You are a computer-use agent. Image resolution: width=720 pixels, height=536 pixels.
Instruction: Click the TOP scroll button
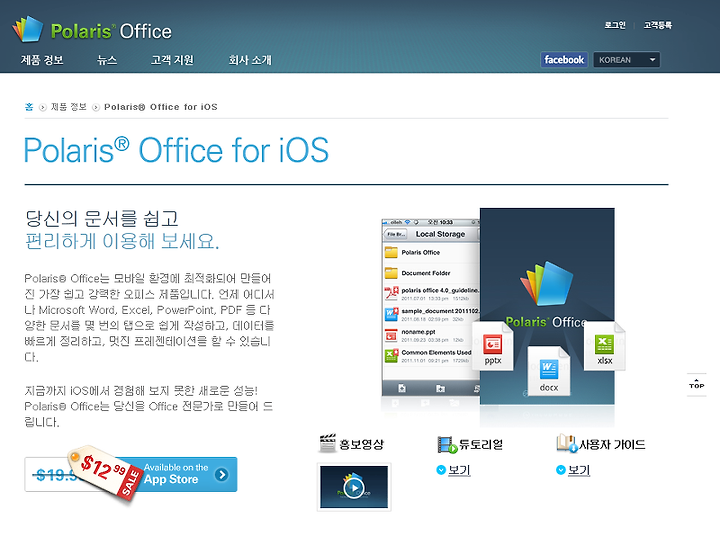[x=697, y=384]
